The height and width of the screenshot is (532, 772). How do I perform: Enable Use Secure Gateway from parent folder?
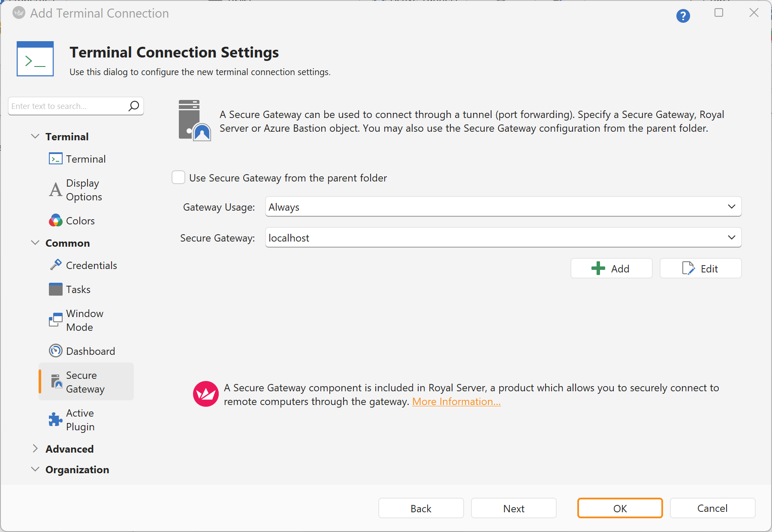coord(178,178)
